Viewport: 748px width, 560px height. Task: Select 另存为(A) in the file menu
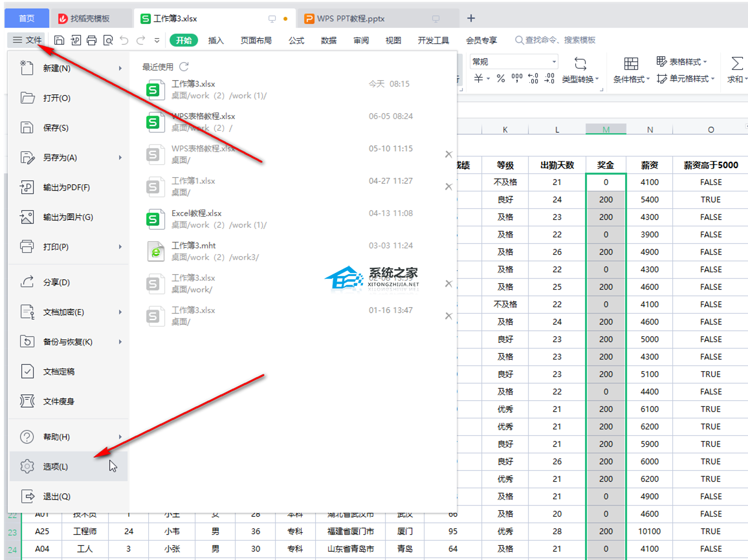pos(60,158)
